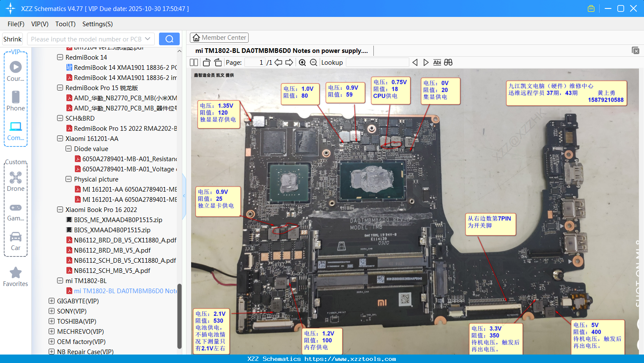
Task: Collapse the Xiaomi Book Pro 16 2022 folder
Action: coord(60,209)
